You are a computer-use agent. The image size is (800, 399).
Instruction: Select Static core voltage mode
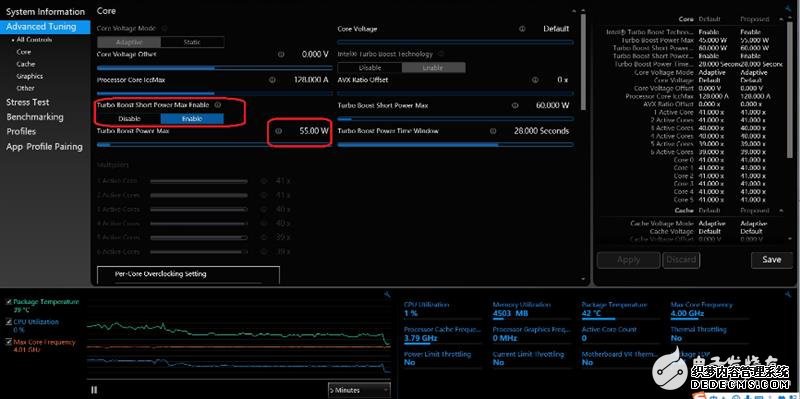192,42
